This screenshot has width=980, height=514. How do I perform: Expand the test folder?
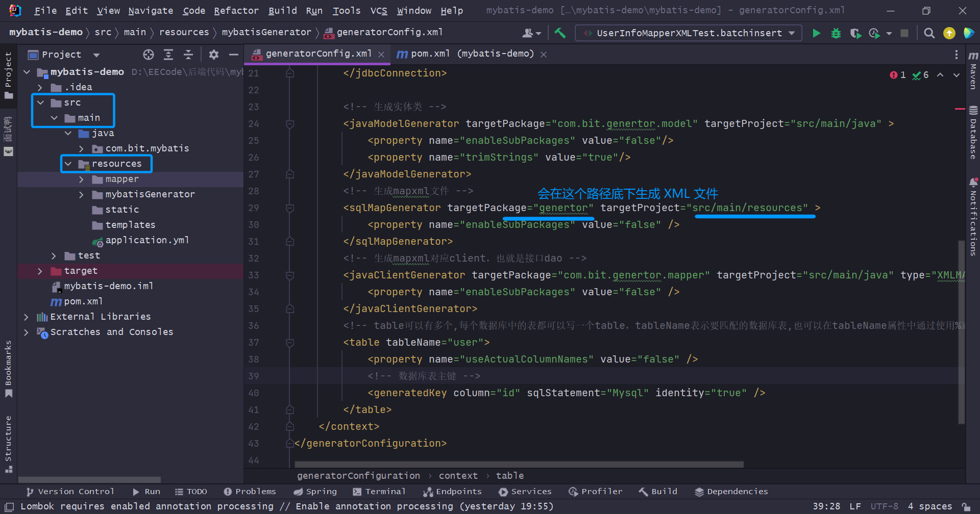(x=54, y=256)
